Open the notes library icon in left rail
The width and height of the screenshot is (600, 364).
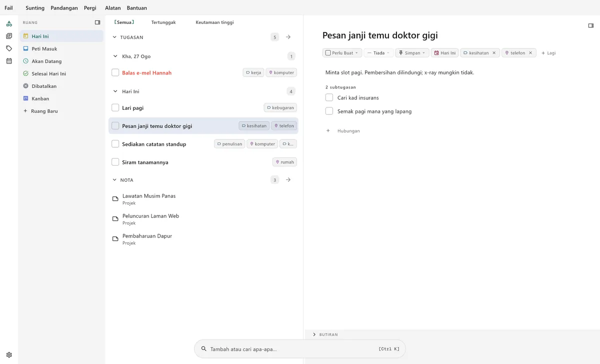9,36
